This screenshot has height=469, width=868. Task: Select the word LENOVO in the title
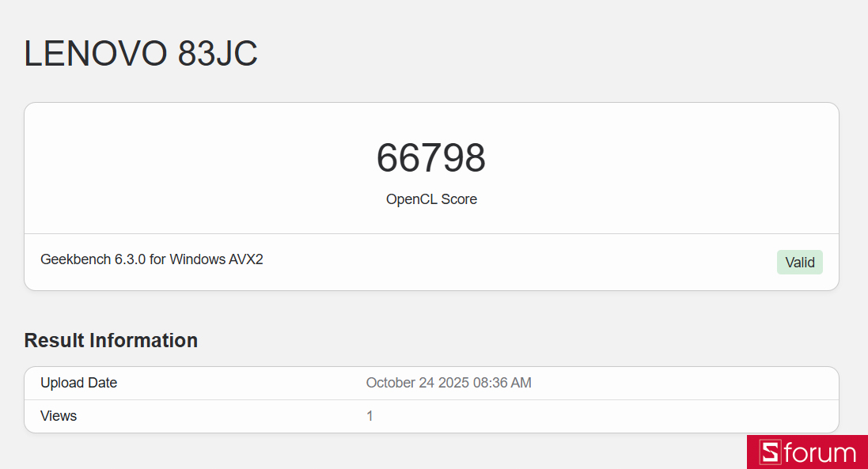click(96, 54)
